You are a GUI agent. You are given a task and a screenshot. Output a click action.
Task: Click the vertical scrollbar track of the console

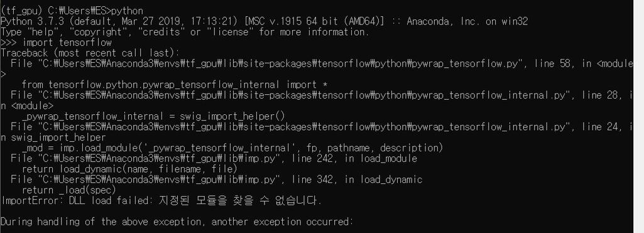tap(638, 117)
